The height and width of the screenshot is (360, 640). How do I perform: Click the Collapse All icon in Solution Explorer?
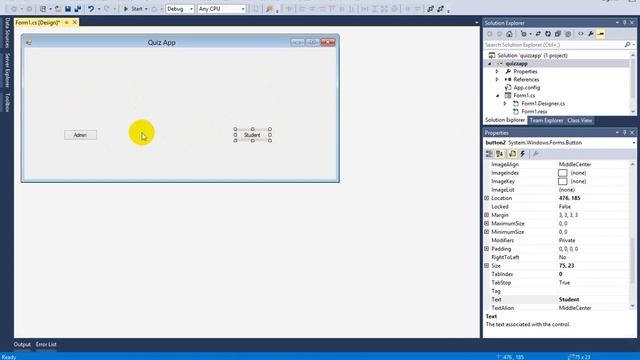558,34
